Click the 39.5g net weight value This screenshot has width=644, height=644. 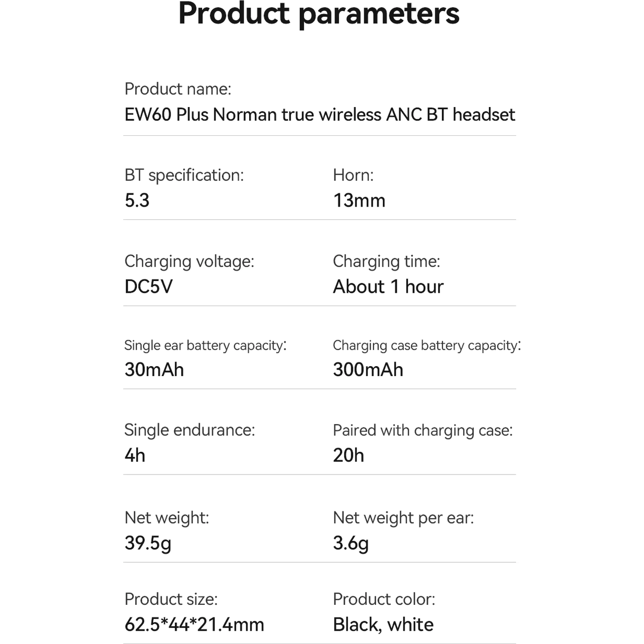pos(148,543)
